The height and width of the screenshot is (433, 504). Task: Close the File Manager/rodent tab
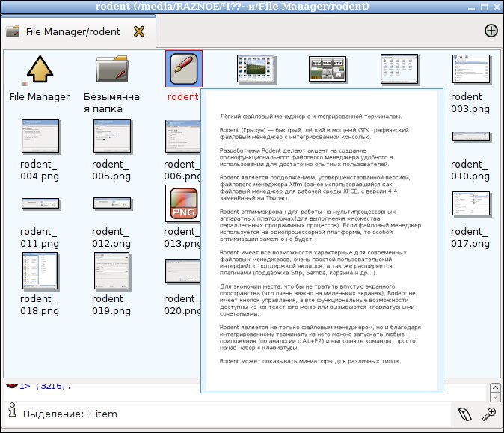tap(139, 31)
